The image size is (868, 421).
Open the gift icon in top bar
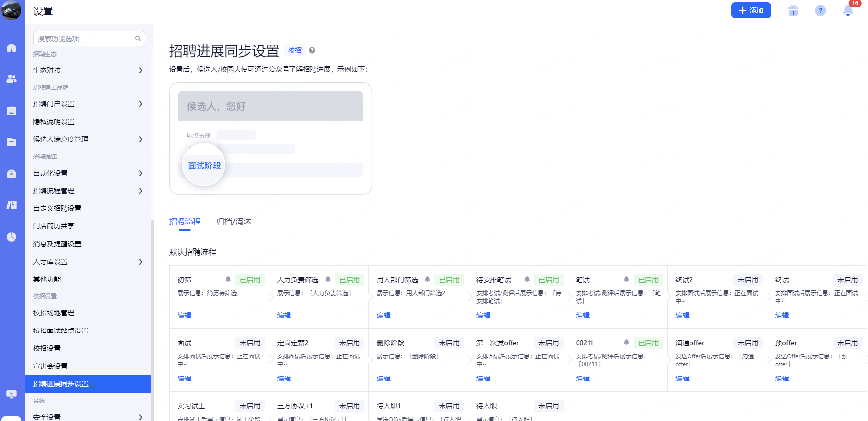pyautogui.click(x=793, y=11)
